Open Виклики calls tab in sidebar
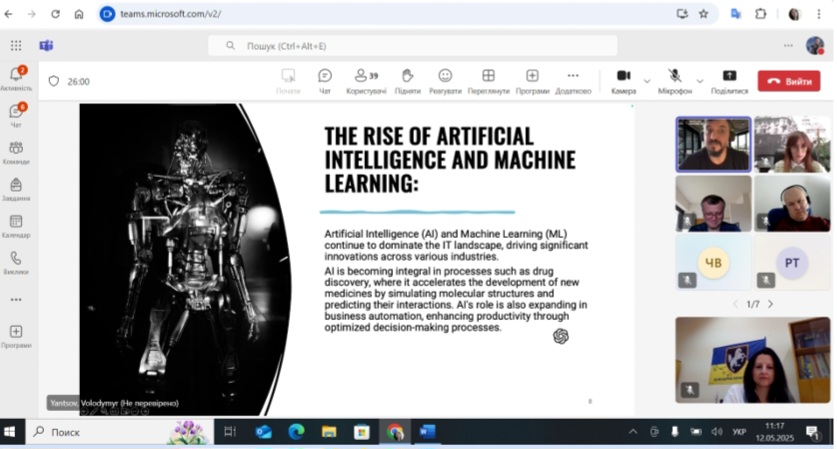This screenshot has height=449, width=837. [x=16, y=262]
